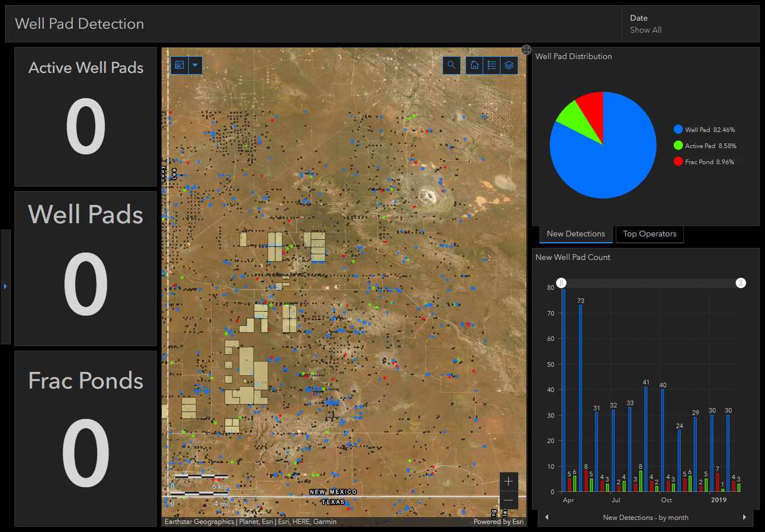Screen dimensions: 765x532
Task: Expand the collapsed left side panel
Action: 5,286
